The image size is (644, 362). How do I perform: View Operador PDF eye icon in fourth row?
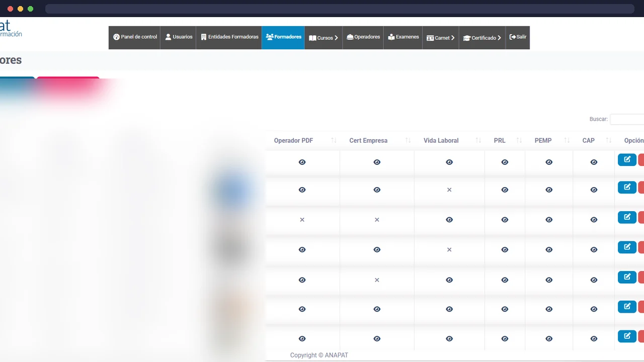[x=302, y=249]
